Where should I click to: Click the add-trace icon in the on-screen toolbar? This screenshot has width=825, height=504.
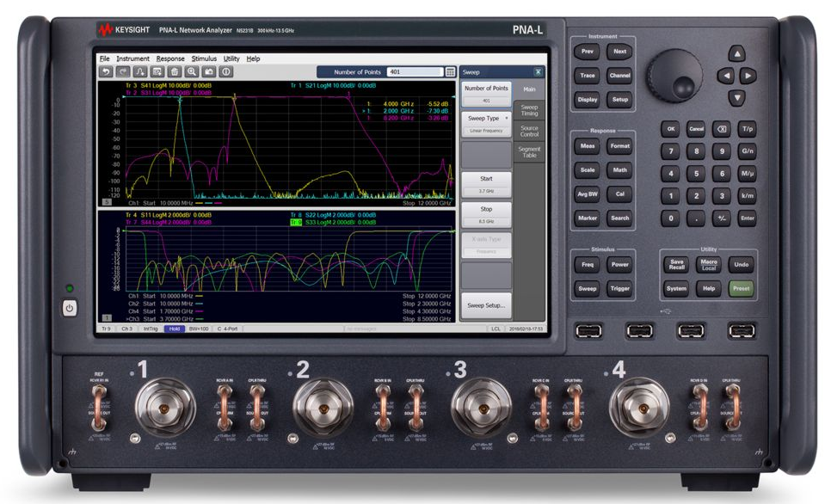tap(140, 71)
